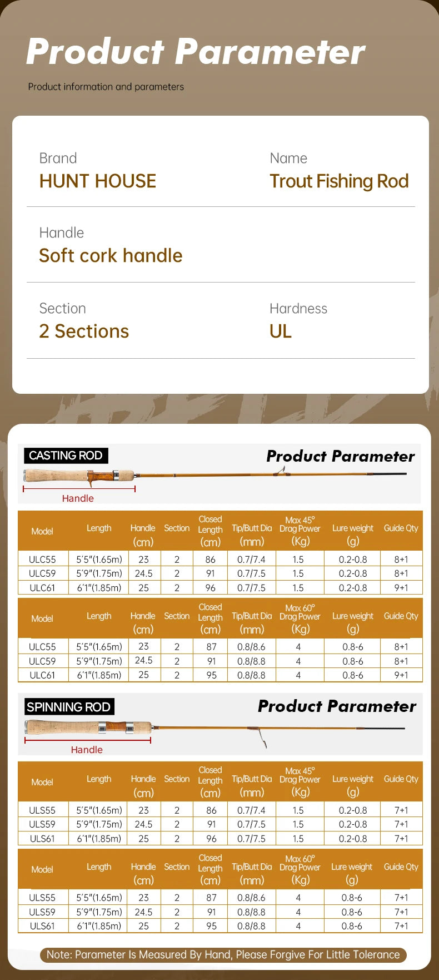
Task: Select the SPINNING ROD black label
Action: tap(69, 707)
